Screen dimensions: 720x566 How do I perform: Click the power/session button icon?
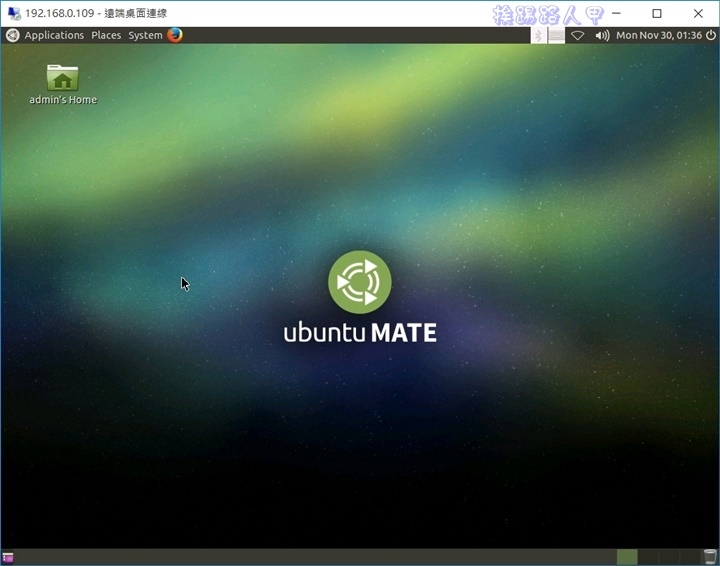pos(709,35)
